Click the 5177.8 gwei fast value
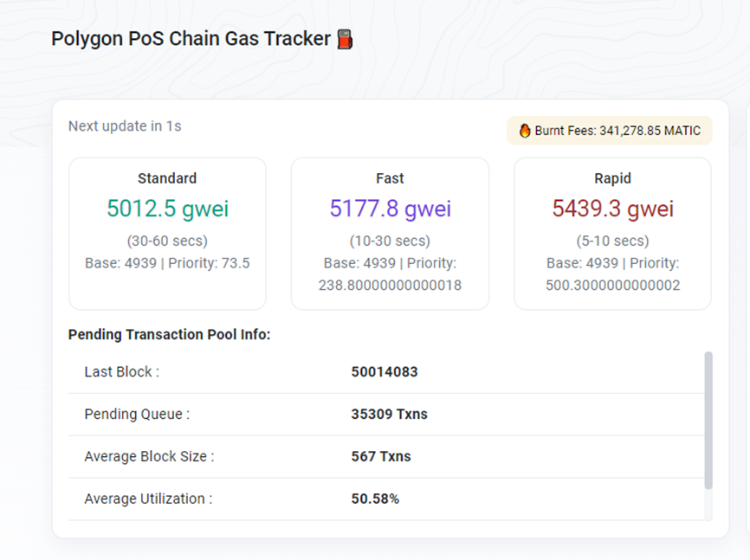Screen dimensions: 750x560 (390, 209)
